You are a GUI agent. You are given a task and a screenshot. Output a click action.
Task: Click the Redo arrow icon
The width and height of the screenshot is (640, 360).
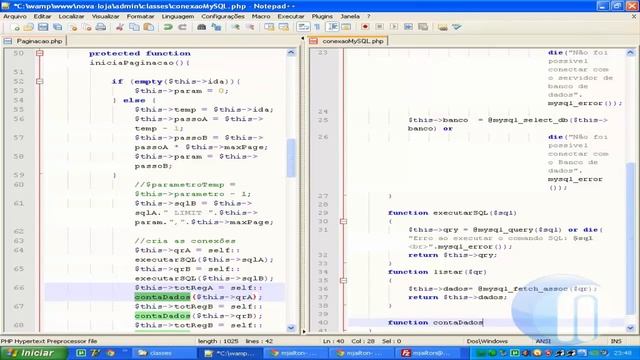pos(182,27)
